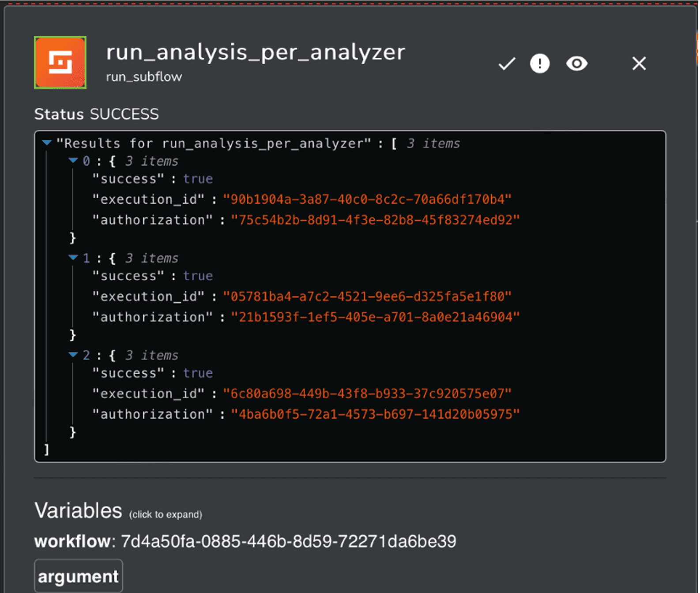Expand the Variables section
This screenshot has height=593, width=700.
tap(78, 511)
